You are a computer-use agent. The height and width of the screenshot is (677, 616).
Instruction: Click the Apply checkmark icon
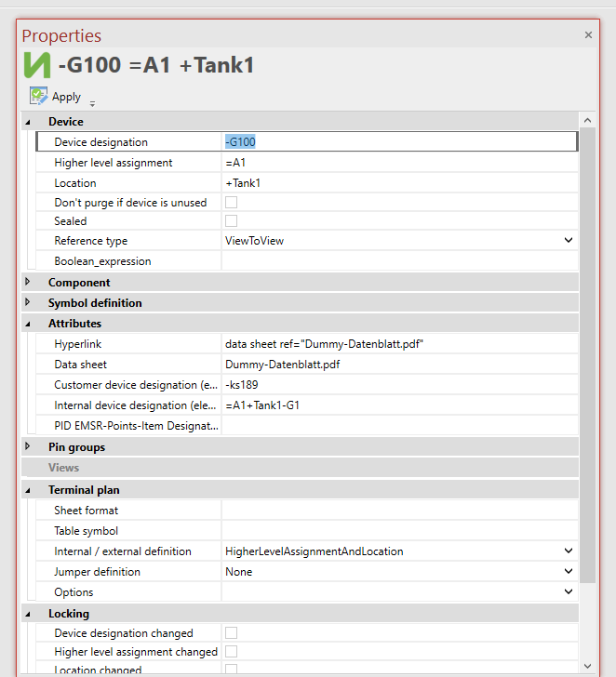pyautogui.click(x=38, y=96)
